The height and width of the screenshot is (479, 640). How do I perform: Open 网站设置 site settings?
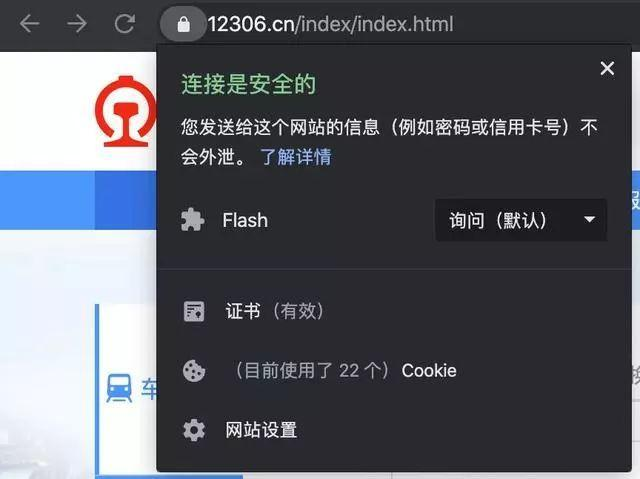261,430
